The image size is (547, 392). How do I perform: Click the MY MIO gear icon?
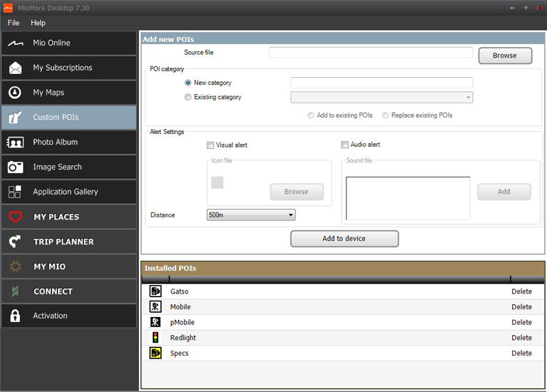click(15, 267)
